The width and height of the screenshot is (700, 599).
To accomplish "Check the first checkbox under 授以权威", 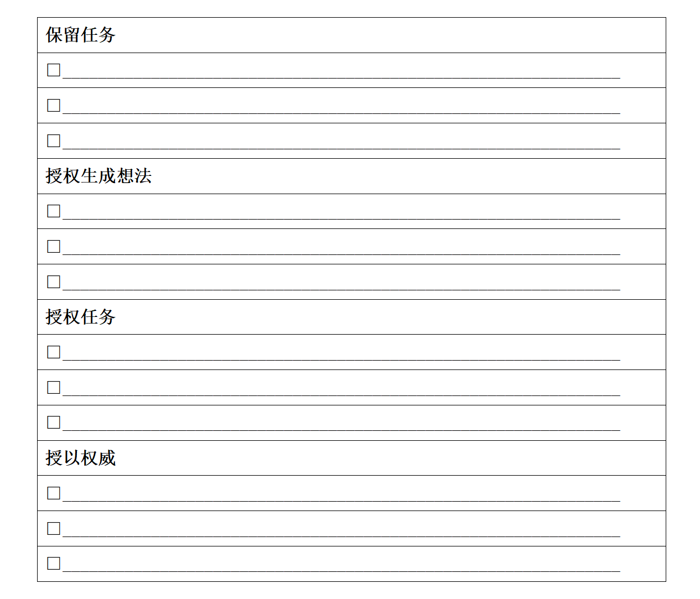I will coord(54,493).
